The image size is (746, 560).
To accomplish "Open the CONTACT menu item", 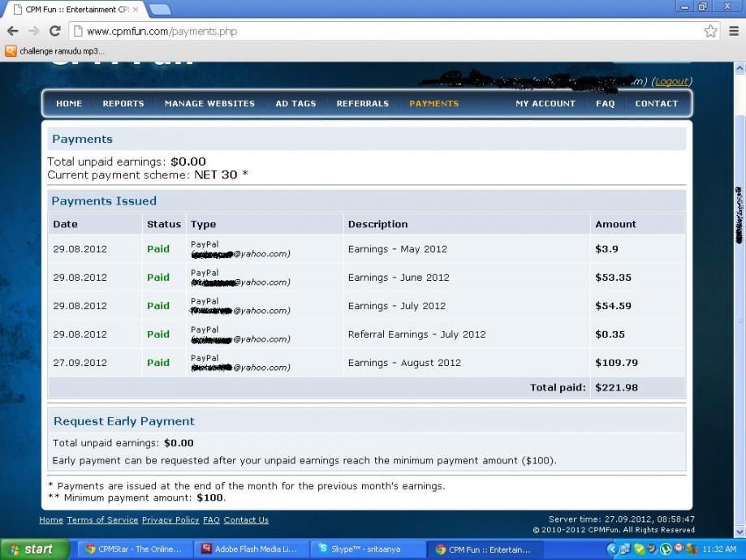I will click(x=657, y=103).
